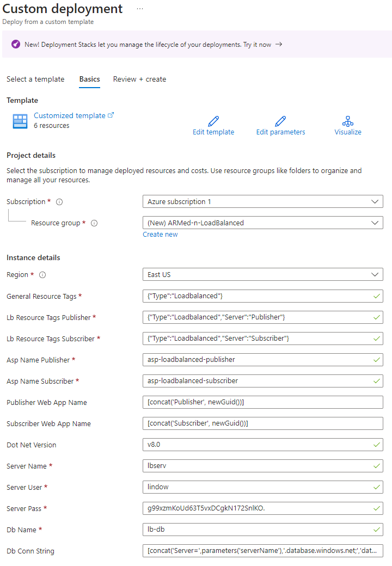Focus the Lb Resource Tags Publisher field
Image resolution: width=392 pixels, height=566 pixels.
click(263, 317)
